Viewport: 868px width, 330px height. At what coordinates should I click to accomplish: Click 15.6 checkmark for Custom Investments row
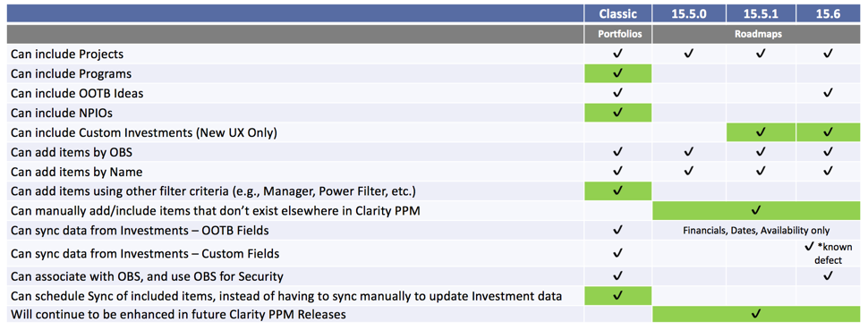828,131
